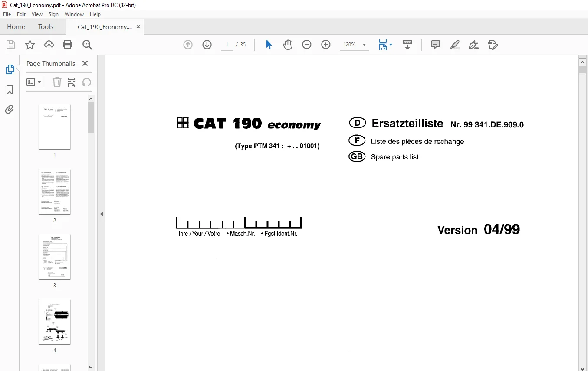Go to next page arrow
The width and height of the screenshot is (588, 371).
207,45
